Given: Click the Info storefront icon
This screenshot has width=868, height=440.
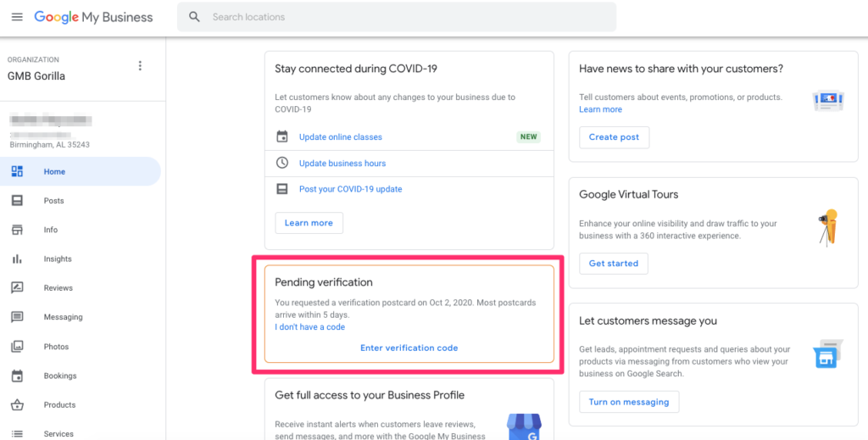Looking at the screenshot, I should pos(17,230).
